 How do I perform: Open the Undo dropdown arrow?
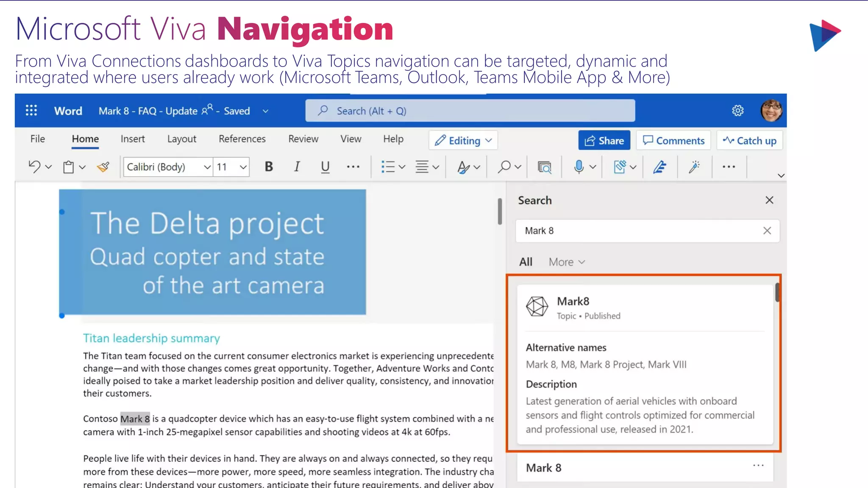pos(48,167)
